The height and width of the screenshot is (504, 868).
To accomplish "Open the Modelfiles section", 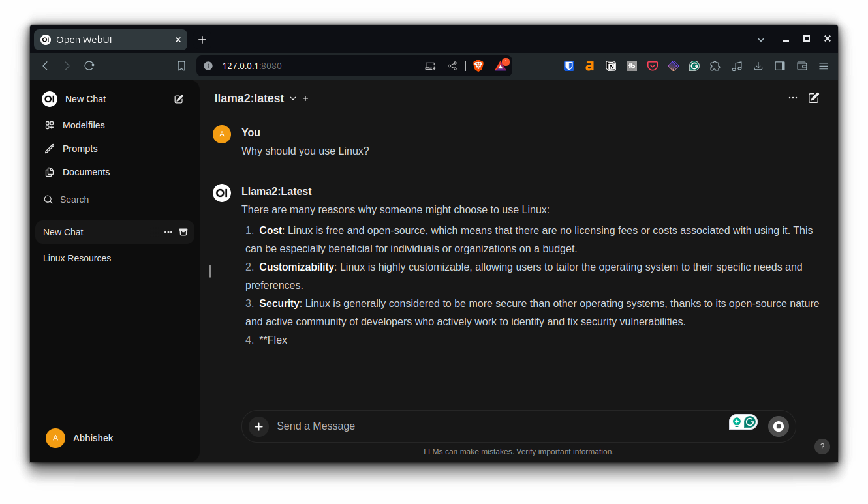I will pyautogui.click(x=84, y=125).
